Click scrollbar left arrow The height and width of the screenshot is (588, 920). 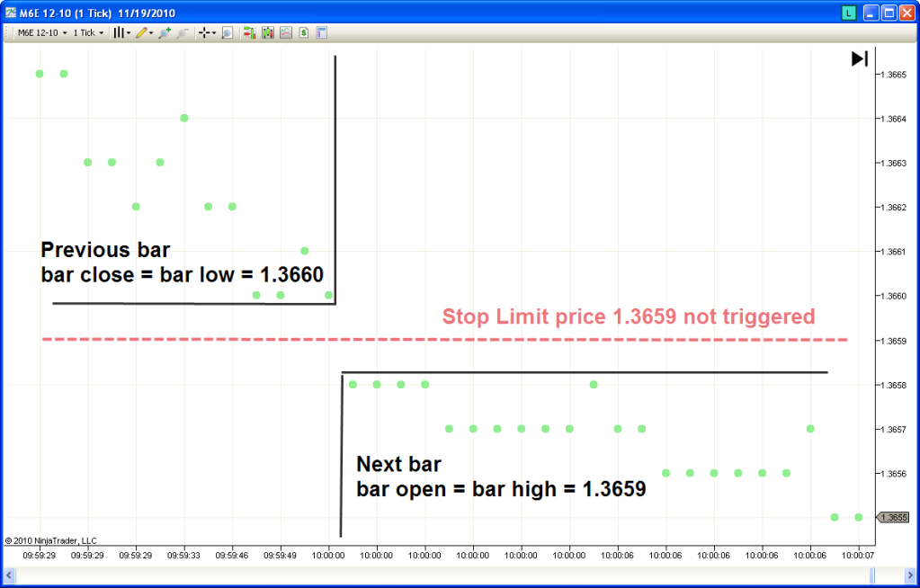[x=9, y=574]
